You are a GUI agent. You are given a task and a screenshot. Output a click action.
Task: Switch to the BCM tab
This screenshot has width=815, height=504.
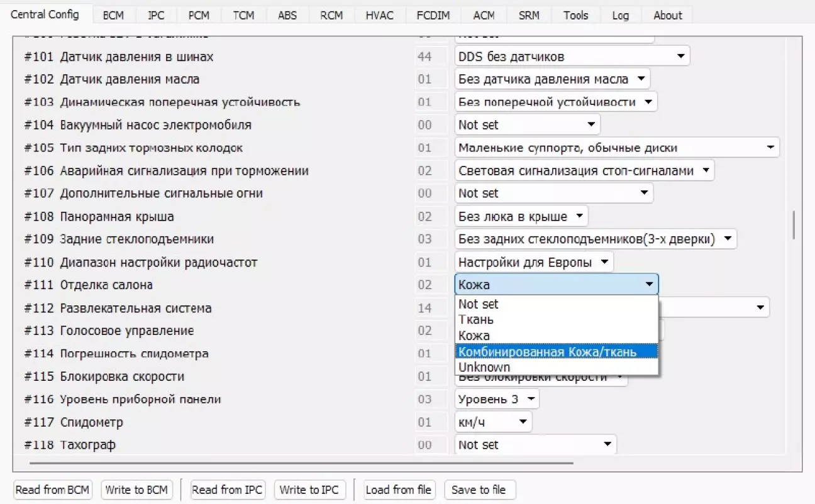coord(113,16)
